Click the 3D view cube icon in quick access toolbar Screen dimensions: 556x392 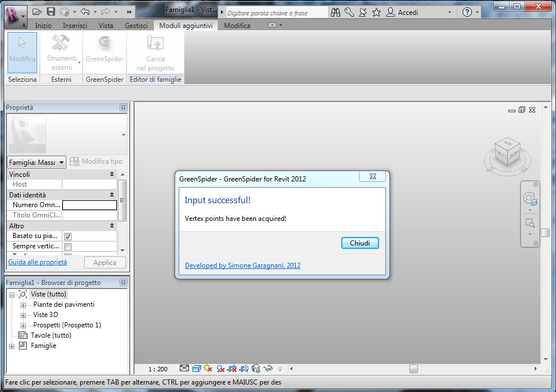click(65, 12)
